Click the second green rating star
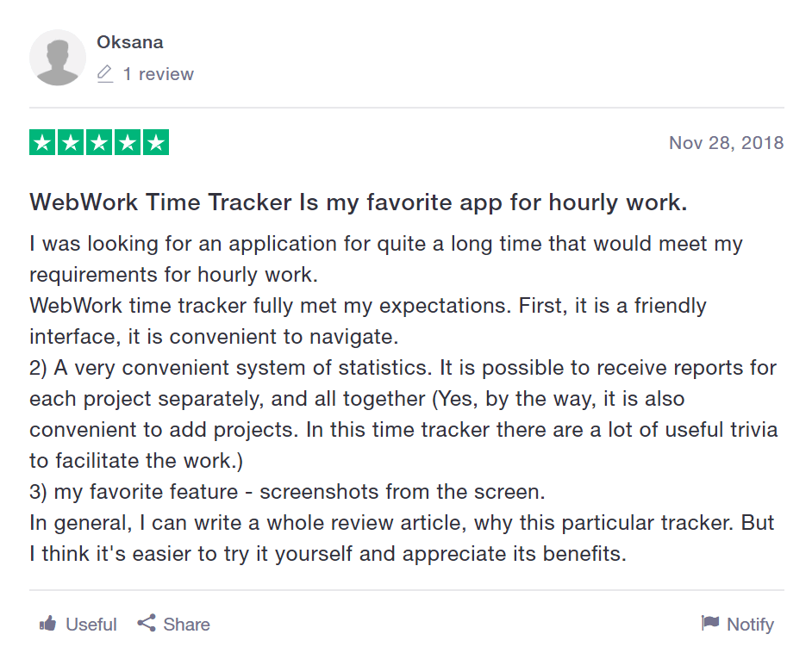 pos(71,142)
